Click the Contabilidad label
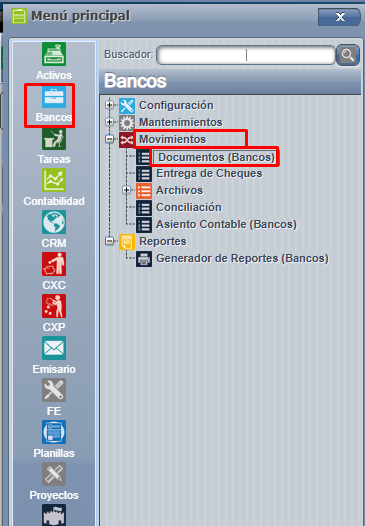This screenshot has width=365, height=526. 54,201
